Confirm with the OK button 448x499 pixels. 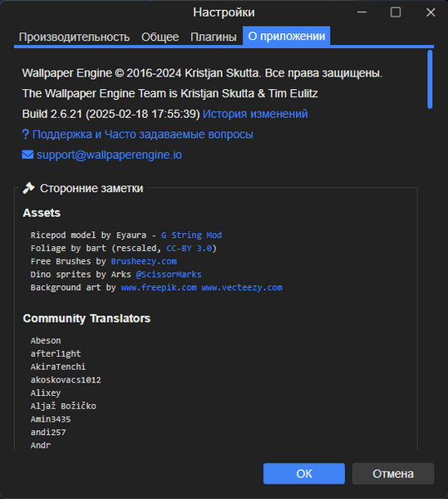pos(304,473)
